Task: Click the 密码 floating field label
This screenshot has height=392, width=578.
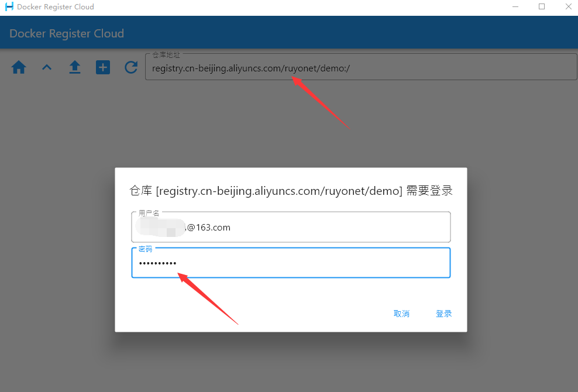Action: [145, 249]
